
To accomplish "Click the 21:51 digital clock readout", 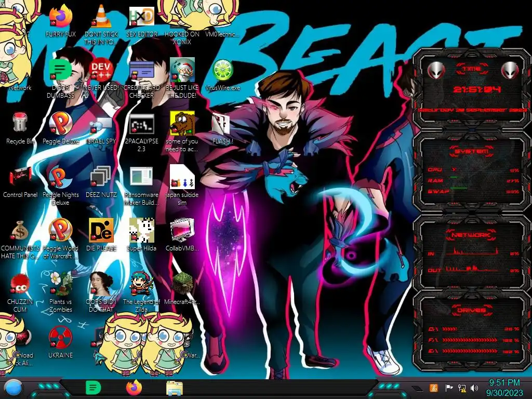I will pyautogui.click(x=477, y=89).
